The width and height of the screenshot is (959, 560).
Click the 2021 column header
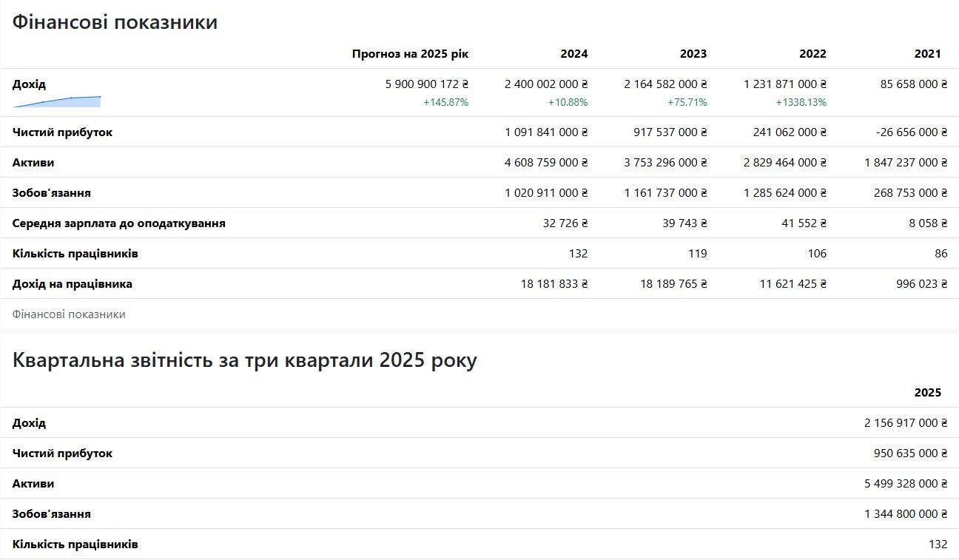click(x=927, y=54)
